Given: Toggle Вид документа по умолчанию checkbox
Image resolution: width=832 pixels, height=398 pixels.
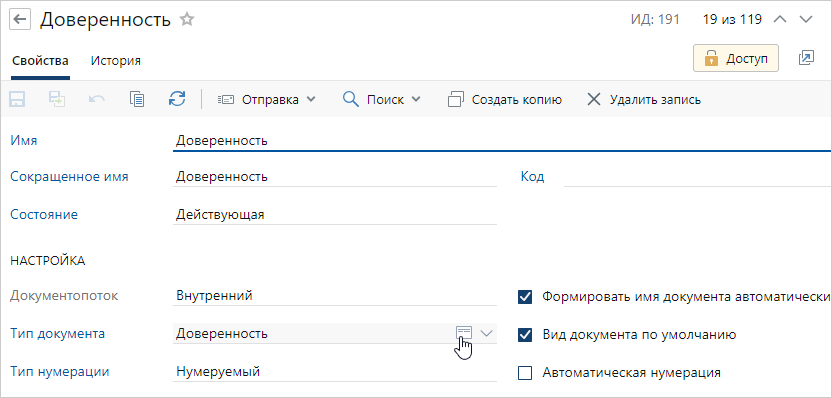Looking at the screenshot, I should point(525,335).
